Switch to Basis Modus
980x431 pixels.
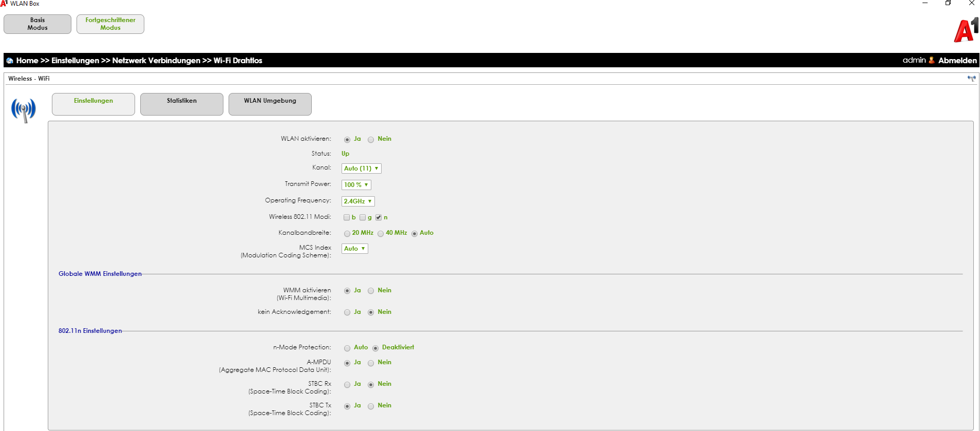[37, 24]
